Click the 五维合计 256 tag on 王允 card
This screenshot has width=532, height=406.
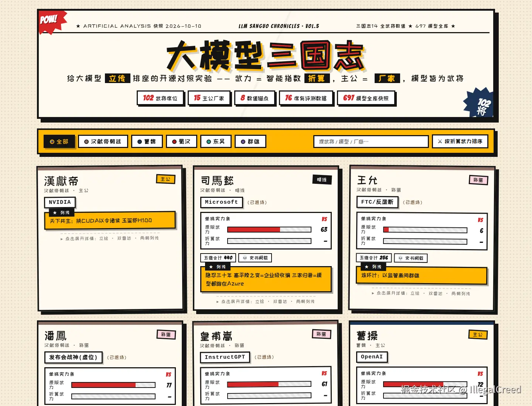click(374, 258)
